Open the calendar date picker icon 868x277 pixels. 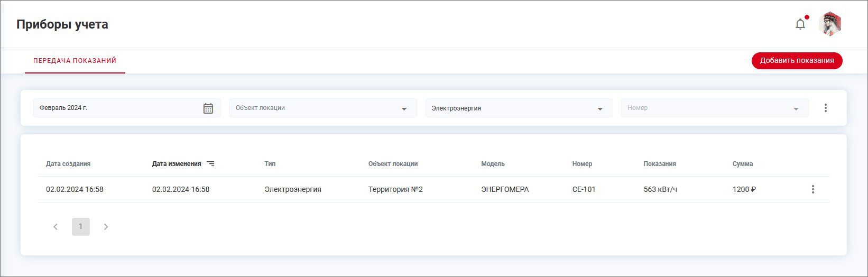pyautogui.click(x=208, y=108)
